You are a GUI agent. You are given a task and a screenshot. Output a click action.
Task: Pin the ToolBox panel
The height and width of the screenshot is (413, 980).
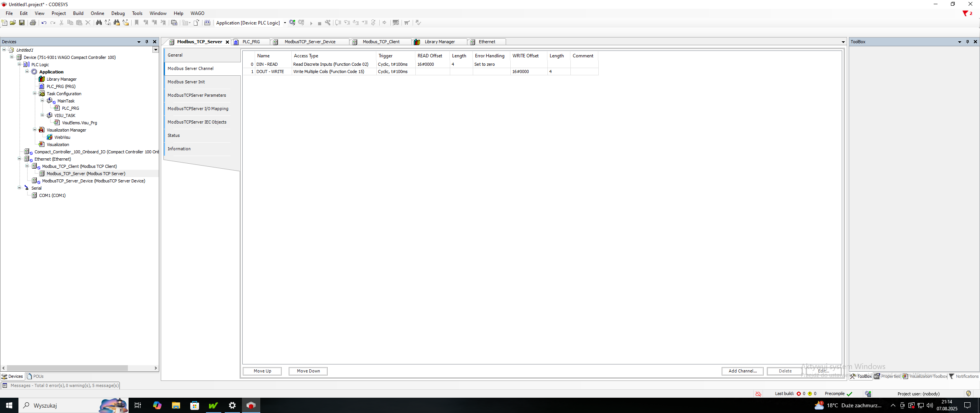click(967, 42)
